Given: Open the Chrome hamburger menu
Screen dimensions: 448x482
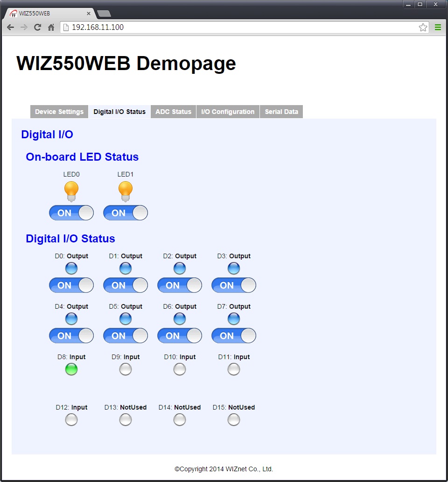Looking at the screenshot, I should click(438, 28).
